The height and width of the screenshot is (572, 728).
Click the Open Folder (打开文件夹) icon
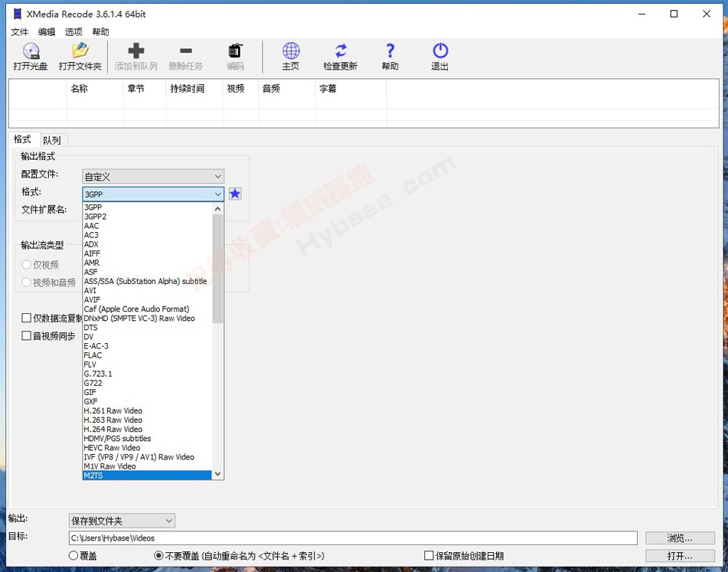click(80, 51)
